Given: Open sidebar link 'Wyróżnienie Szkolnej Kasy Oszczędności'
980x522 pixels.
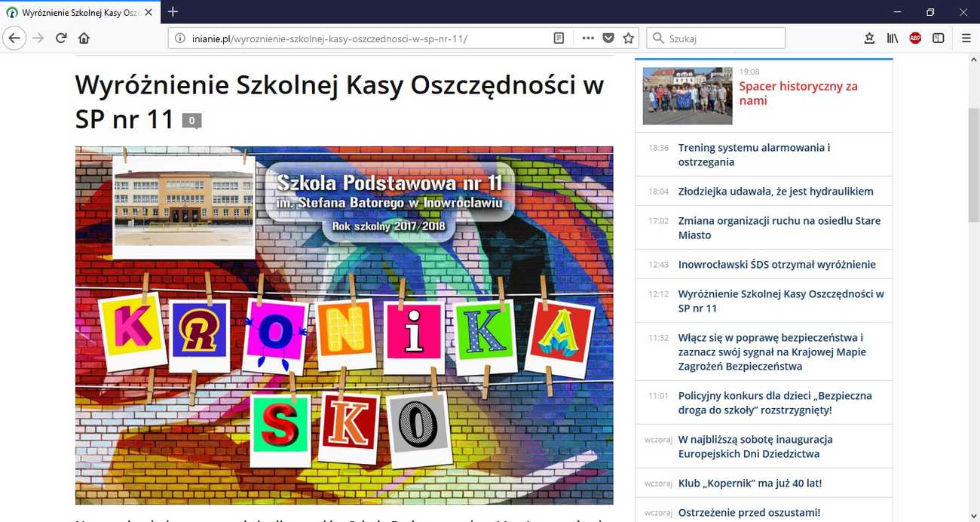Looking at the screenshot, I should (781, 301).
